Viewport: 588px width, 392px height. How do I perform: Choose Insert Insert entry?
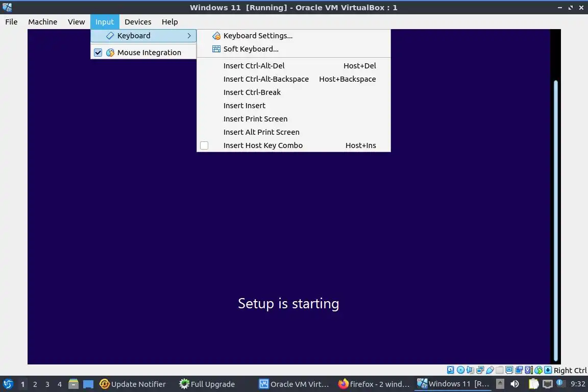tap(293, 106)
